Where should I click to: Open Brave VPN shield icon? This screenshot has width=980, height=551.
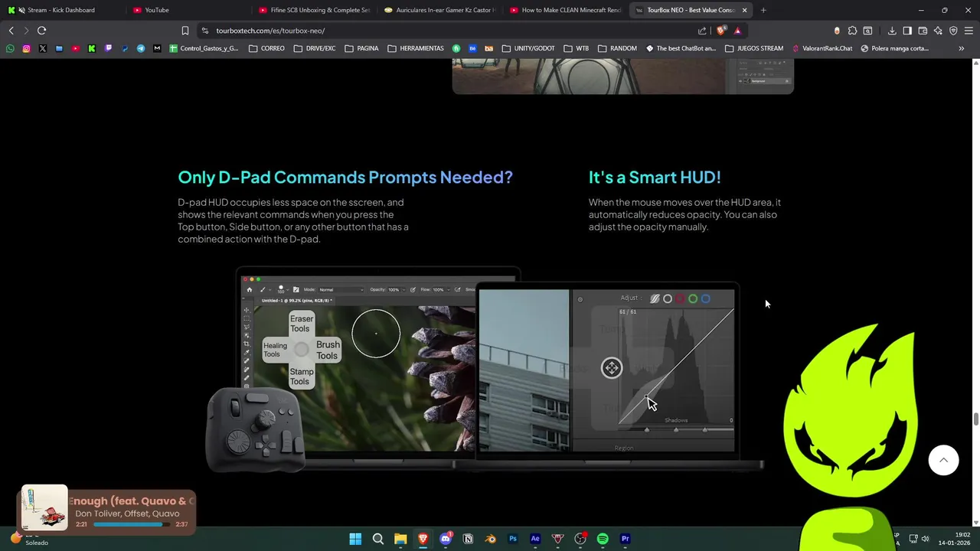coord(953,31)
